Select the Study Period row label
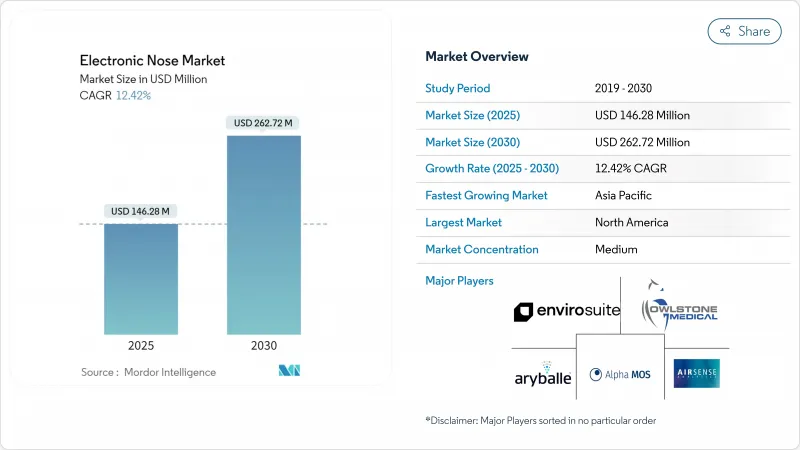The height and width of the screenshot is (450, 800). (x=460, y=88)
